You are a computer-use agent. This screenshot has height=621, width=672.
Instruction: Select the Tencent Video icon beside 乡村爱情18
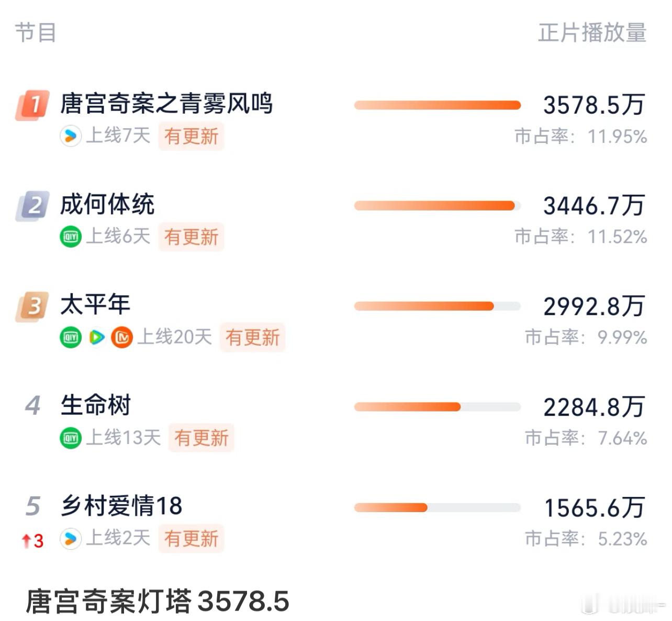[x=71, y=539]
